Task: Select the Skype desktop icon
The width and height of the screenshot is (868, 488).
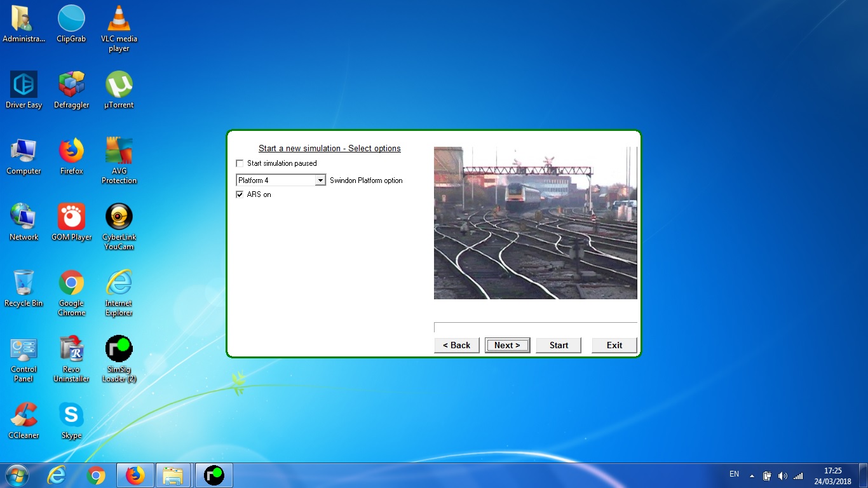Action: [x=71, y=421]
